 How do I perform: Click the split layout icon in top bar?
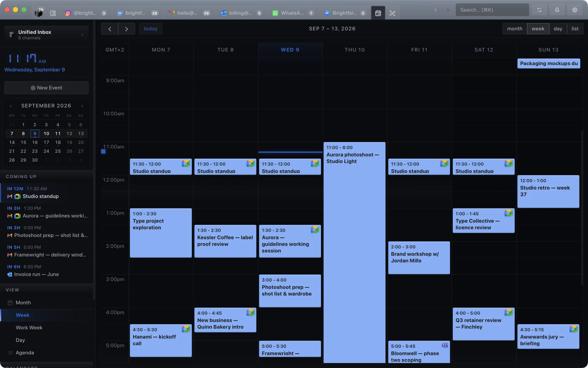(53, 13)
